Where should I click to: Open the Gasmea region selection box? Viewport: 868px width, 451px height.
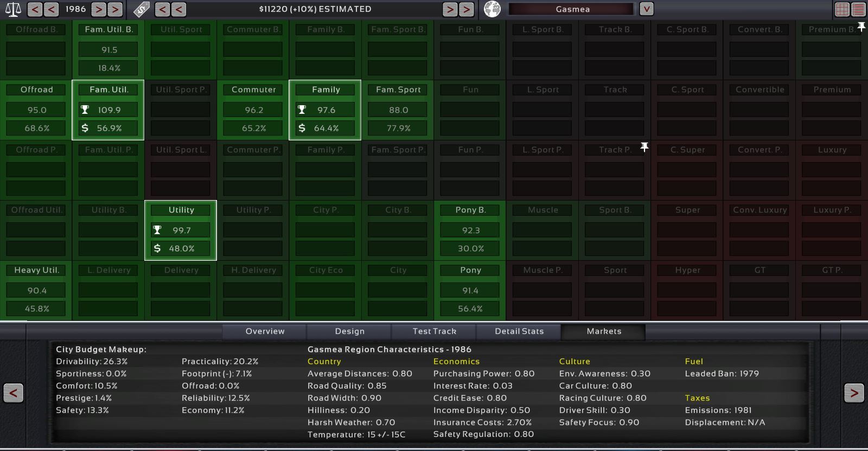pyautogui.click(x=572, y=9)
